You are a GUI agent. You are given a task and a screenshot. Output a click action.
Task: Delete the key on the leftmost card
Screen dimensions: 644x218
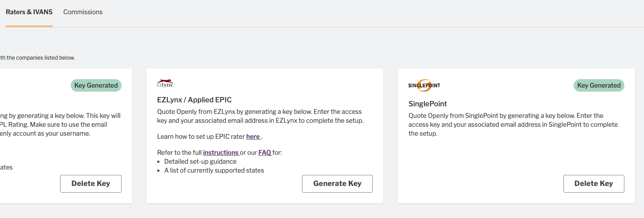(x=91, y=183)
